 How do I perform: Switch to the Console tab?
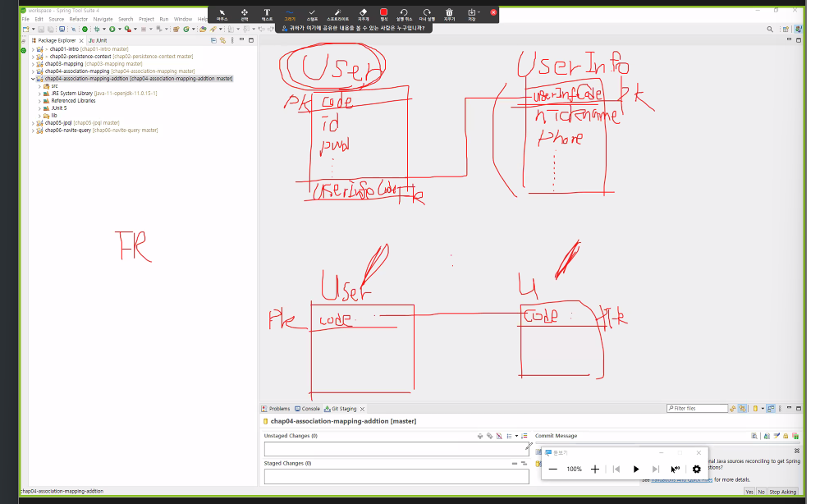(x=307, y=409)
